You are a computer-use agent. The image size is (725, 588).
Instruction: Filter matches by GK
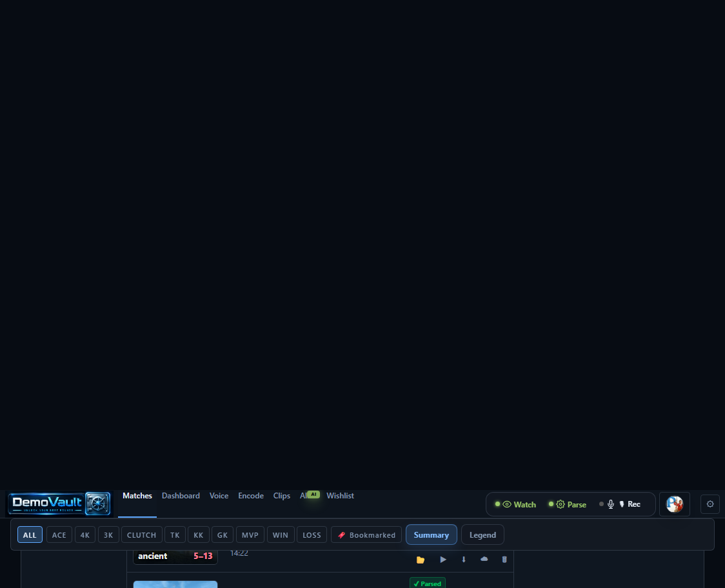pos(223,535)
